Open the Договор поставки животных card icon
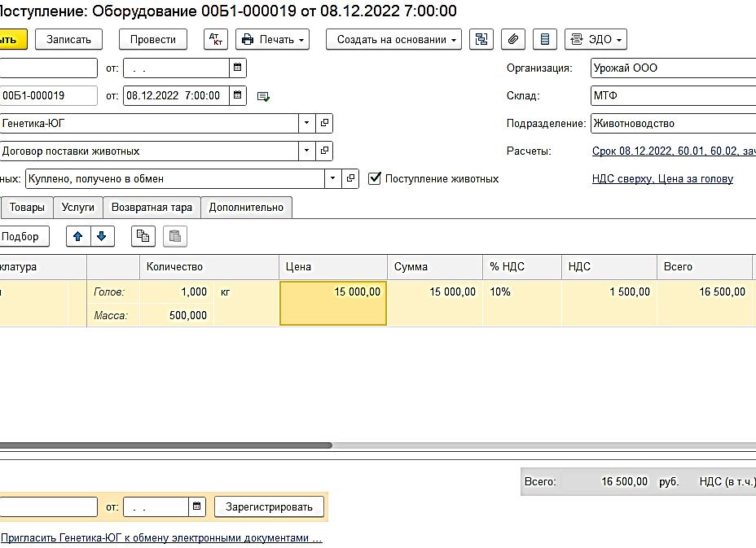The width and height of the screenshot is (756, 548). point(324,151)
